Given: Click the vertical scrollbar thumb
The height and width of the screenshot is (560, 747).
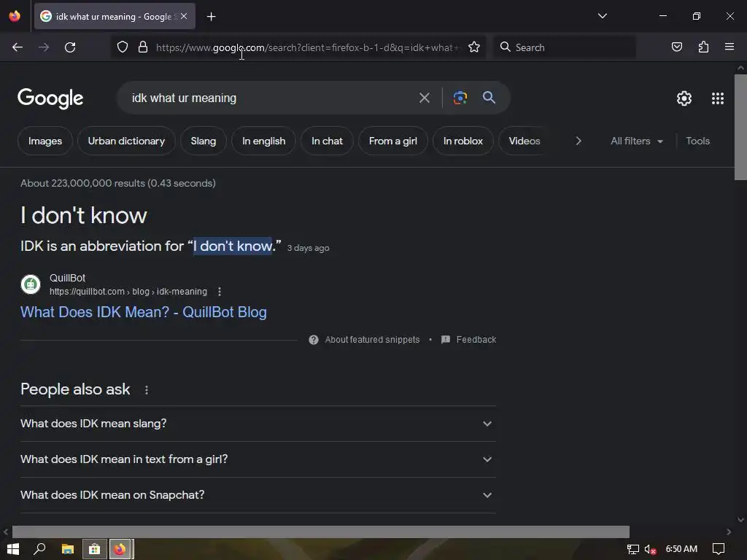Looking at the screenshot, I should [740, 127].
